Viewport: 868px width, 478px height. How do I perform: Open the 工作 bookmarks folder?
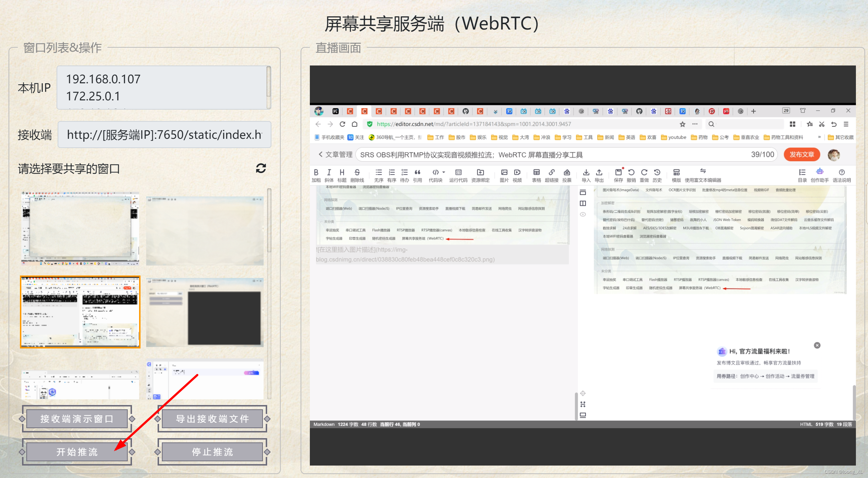pos(435,137)
